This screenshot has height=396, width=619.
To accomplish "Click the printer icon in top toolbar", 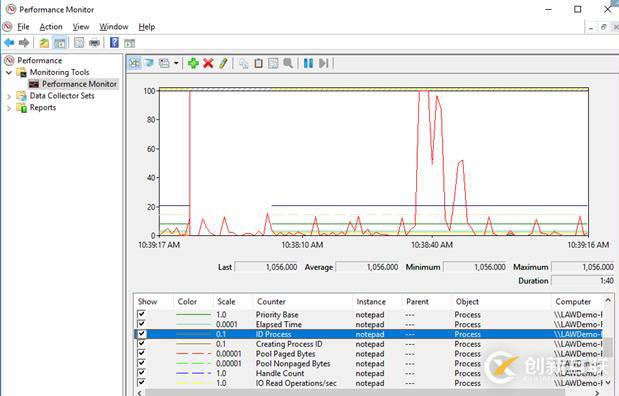I will point(94,43).
